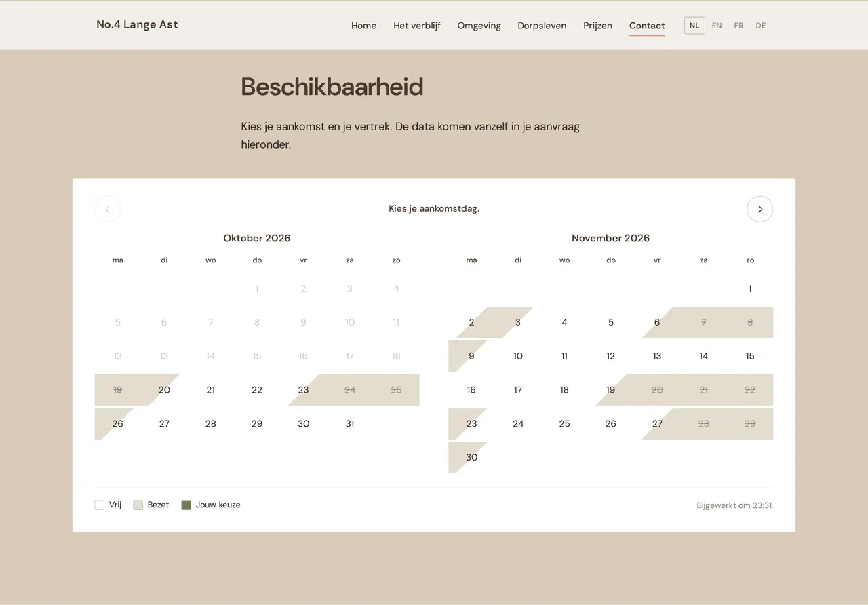Click the November 2026 month heading
The image size is (868, 605).
click(610, 238)
